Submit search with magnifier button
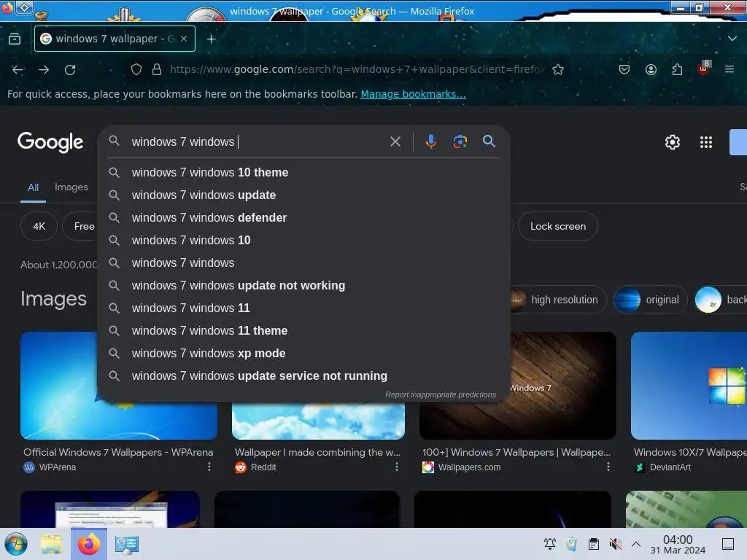The width and height of the screenshot is (747, 560). [x=489, y=141]
